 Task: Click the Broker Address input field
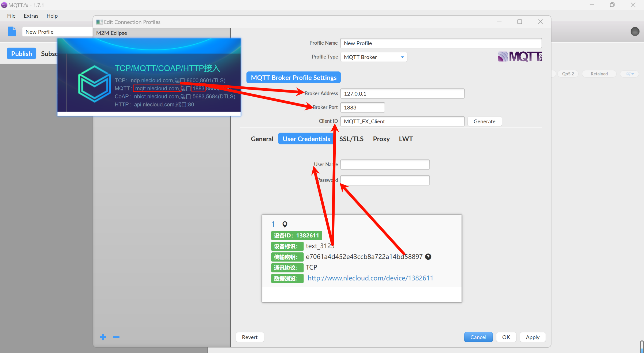pyautogui.click(x=402, y=94)
